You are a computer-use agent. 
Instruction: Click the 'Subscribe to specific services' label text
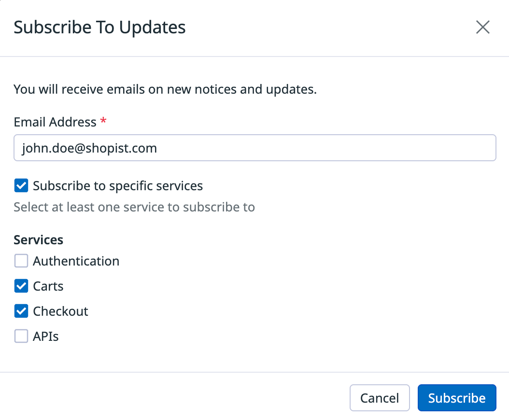coord(118,186)
